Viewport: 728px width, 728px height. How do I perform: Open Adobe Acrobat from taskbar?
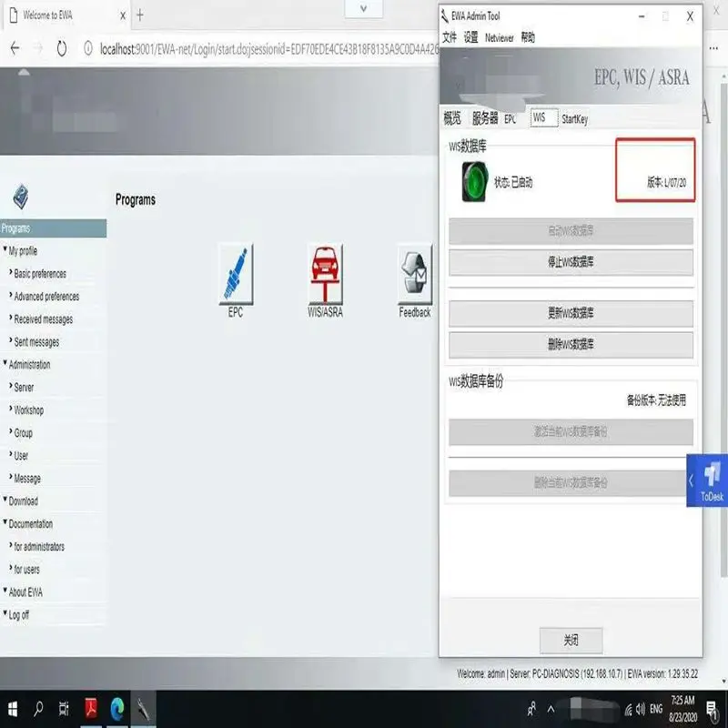coord(90,709)
